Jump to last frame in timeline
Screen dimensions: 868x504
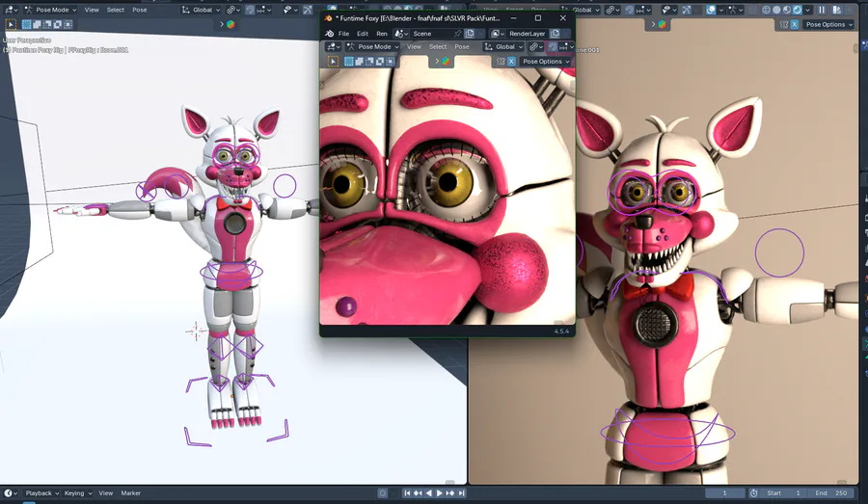pos(461,493)
